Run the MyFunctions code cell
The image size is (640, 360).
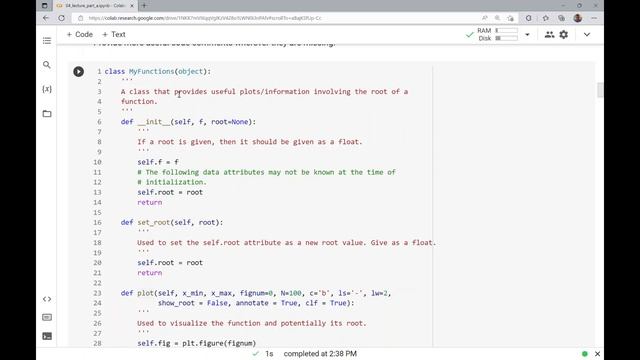78,71
